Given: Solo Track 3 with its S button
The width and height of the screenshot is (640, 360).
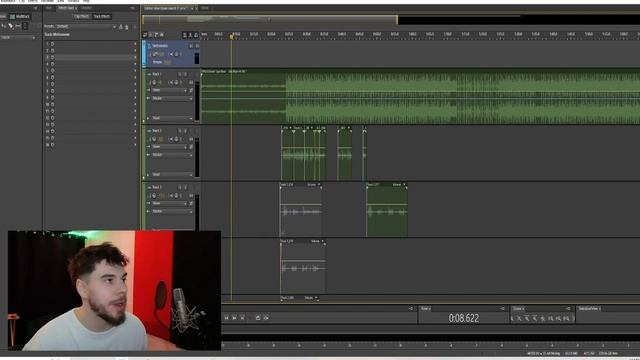Looking at the screenshot, I should 185,187.
